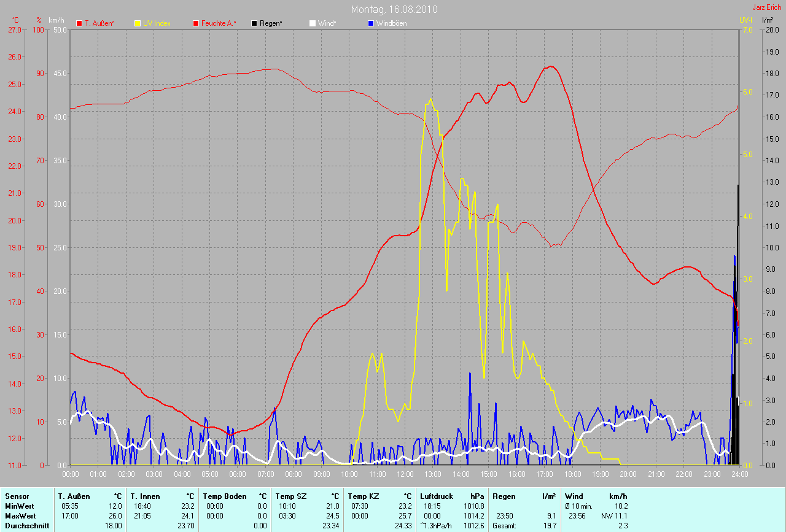The width and height of the screenshot is (786, 532).
Task: Click the T. Innen average '23.70'
Action: point(186,526)
